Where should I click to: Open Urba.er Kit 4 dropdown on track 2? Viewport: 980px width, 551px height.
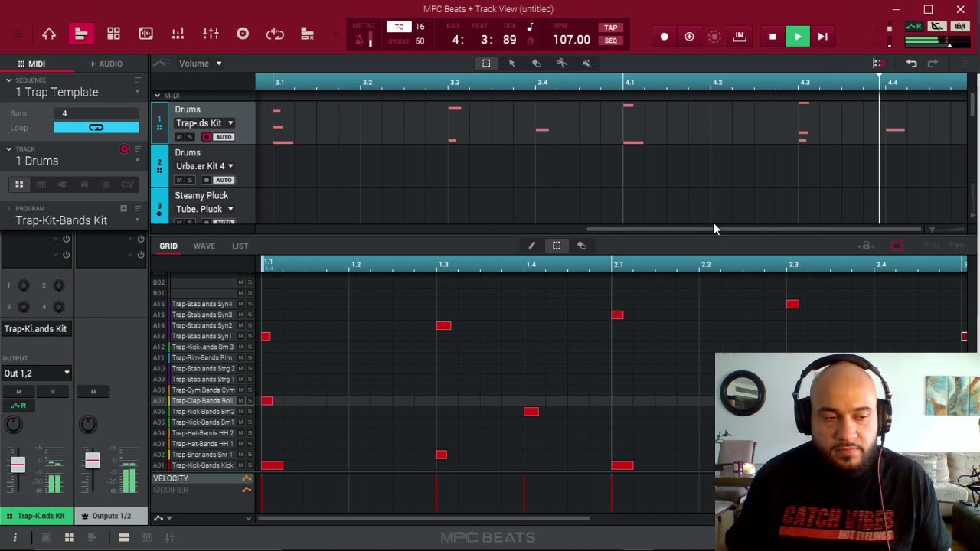pyautogui.click(x=204, y=166)
